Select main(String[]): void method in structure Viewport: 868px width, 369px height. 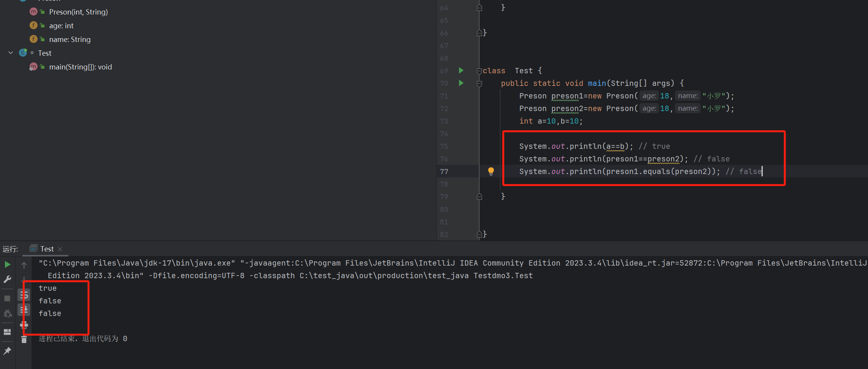81,67
